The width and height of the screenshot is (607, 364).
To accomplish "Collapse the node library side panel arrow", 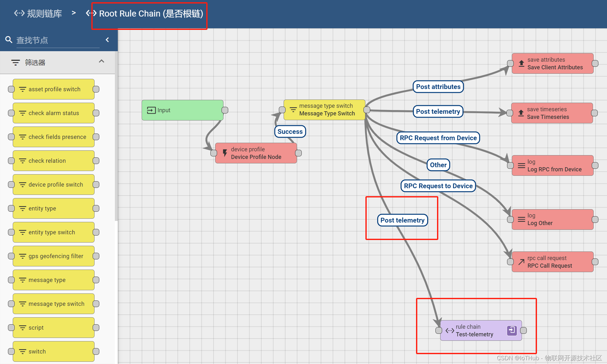I will point(107,40).
